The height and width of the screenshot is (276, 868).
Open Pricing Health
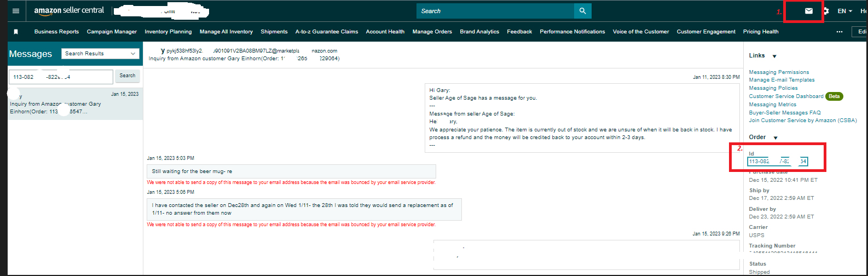tap(761, 32)
